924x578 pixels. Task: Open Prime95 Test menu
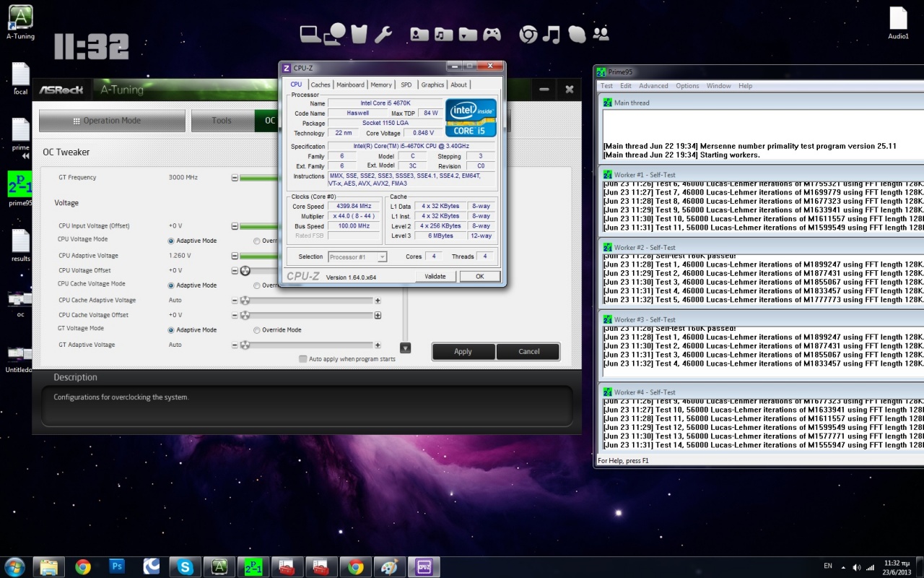(x=607, y=86)
